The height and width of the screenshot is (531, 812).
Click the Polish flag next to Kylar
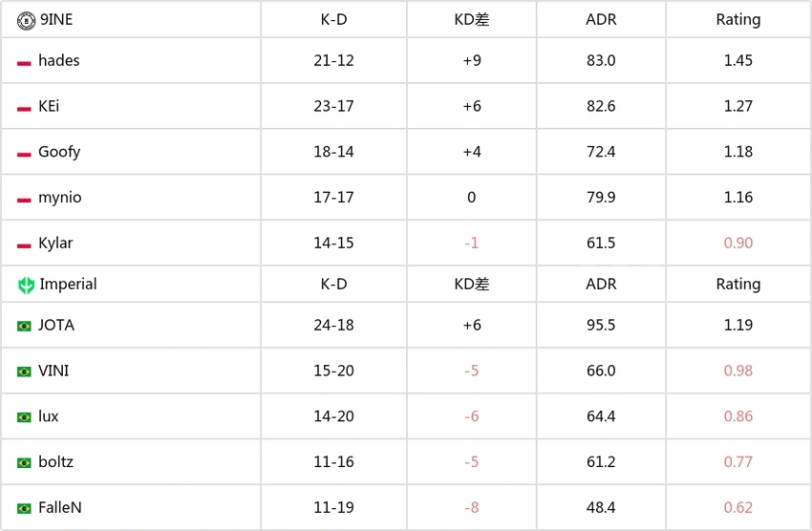click(x=24, y=245)
